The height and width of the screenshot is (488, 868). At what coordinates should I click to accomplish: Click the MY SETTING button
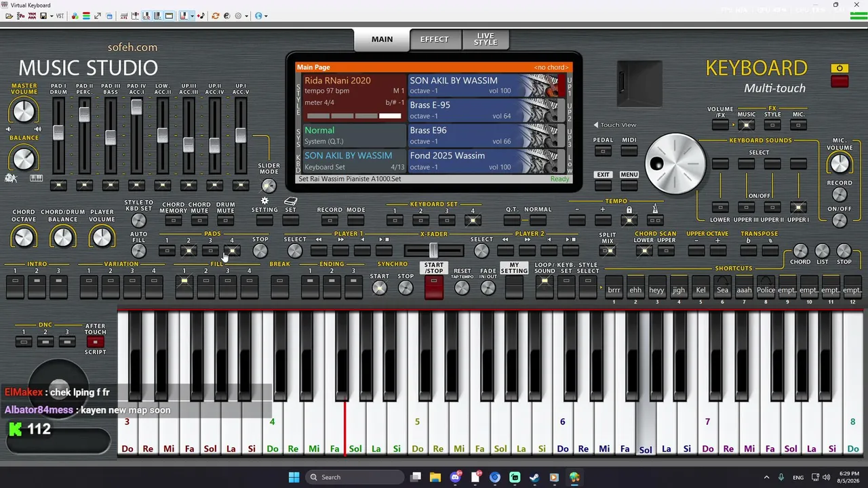coord(514,288)
